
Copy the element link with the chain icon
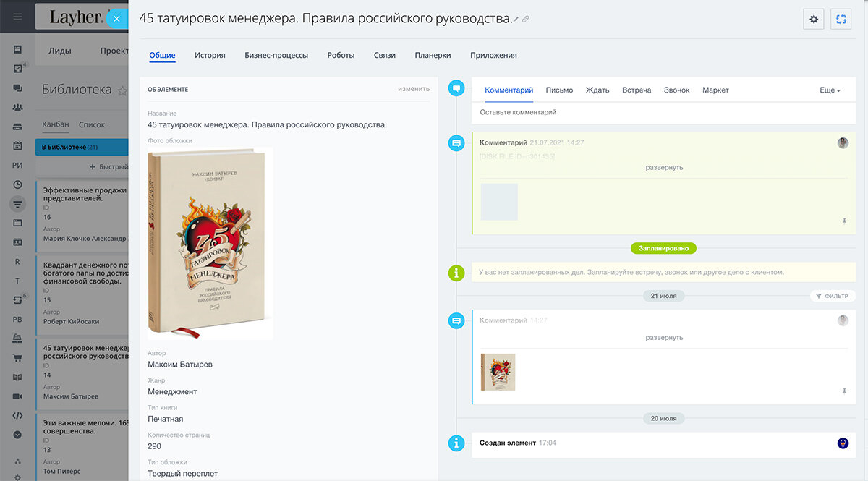pos(526,20)
